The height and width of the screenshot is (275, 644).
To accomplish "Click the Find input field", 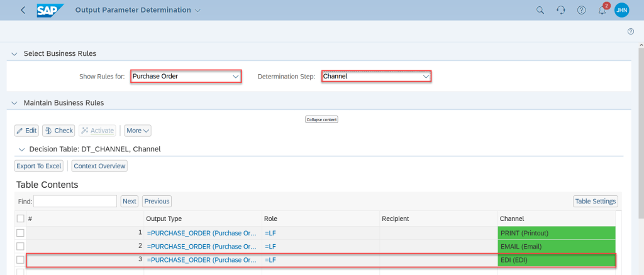I will click(75, 201).
